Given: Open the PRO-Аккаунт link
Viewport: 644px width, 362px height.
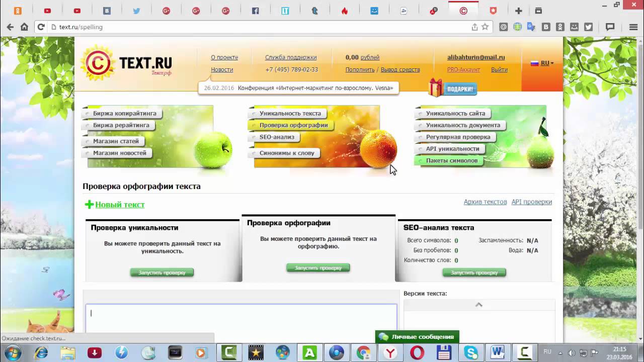Looking at the screenshot, I should click(x=463, y=70).
